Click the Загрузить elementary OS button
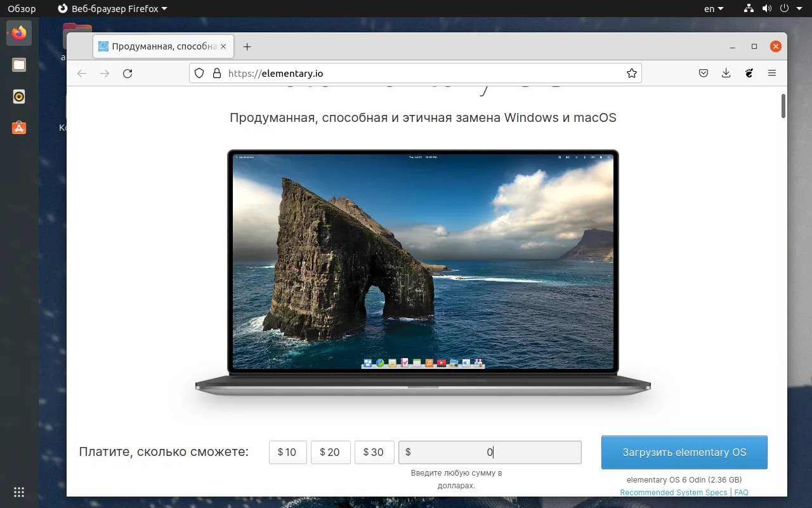Viewport: 812px width, 508px height. [x=684, y=452]
